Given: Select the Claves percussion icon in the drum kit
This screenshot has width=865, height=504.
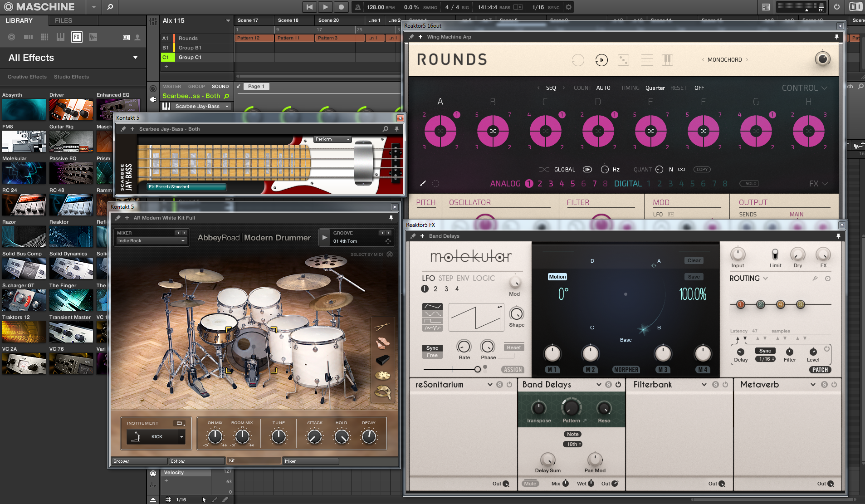Looking at the screenshot, I should [382, 326].
